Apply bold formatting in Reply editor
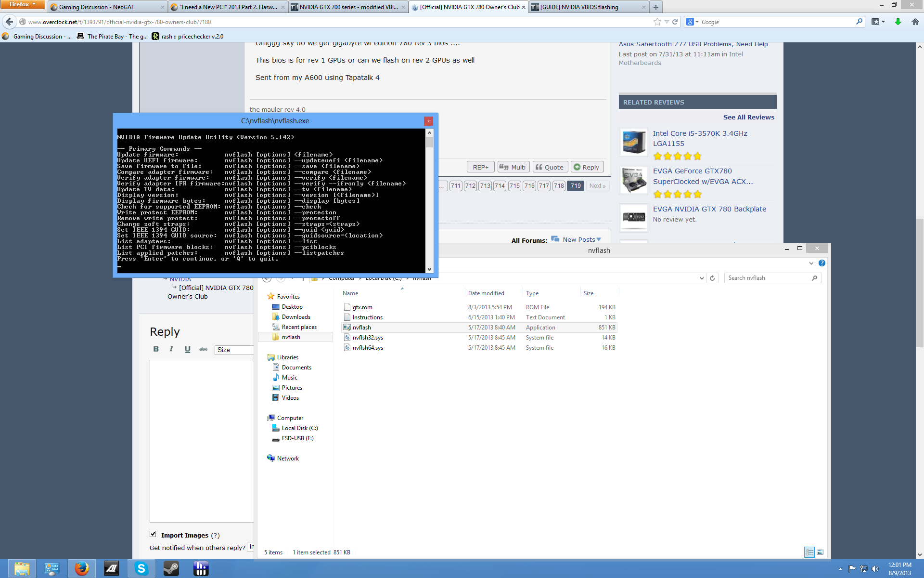Viewport: 924px width, 578px height. pos(156,349)
